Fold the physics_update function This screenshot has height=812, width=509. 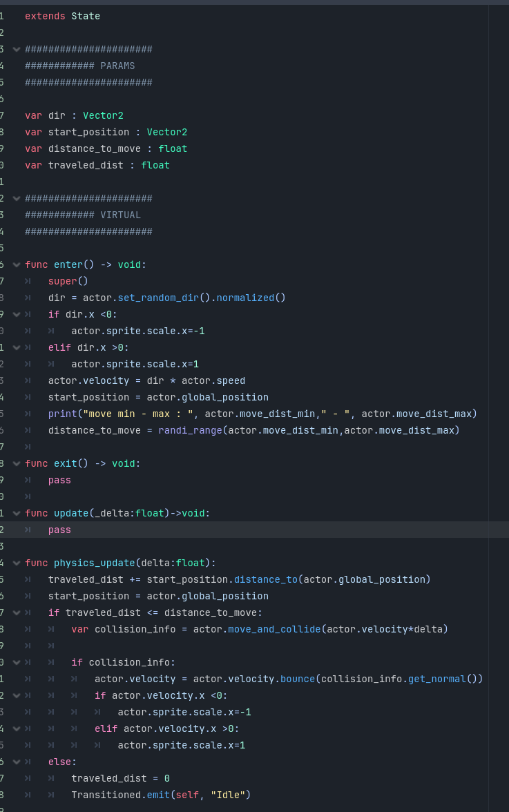pyautogui.click(x=17, y=563)
